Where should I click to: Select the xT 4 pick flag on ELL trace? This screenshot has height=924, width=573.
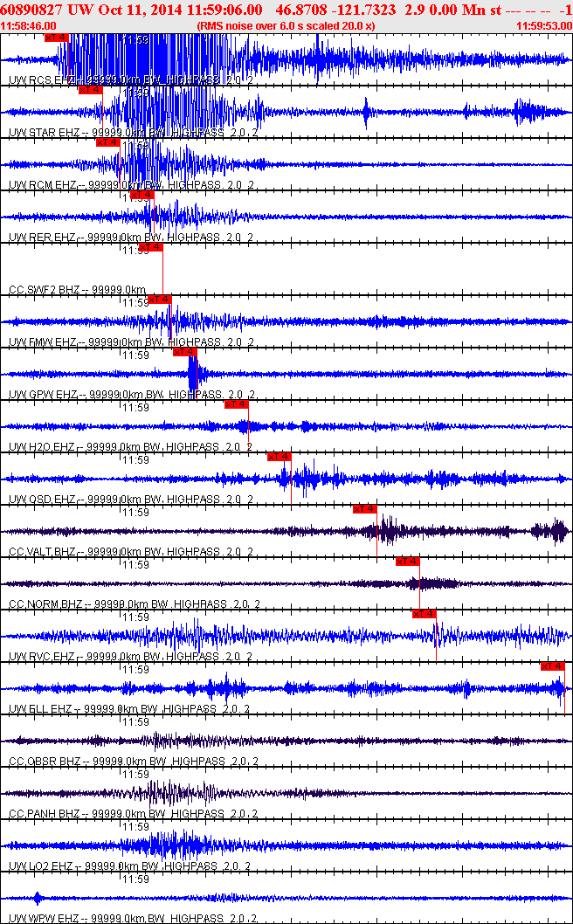click(553, 666)
